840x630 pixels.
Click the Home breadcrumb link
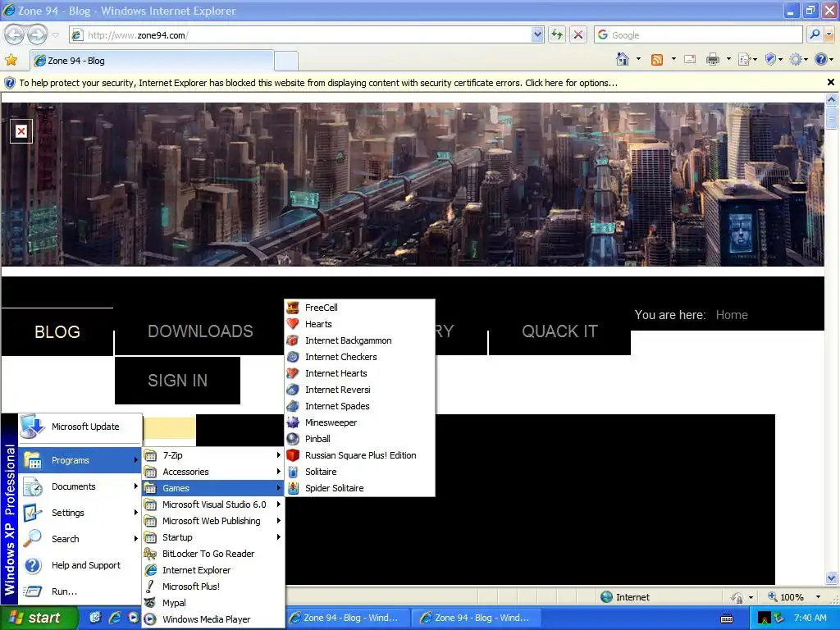tap(732, 315)
